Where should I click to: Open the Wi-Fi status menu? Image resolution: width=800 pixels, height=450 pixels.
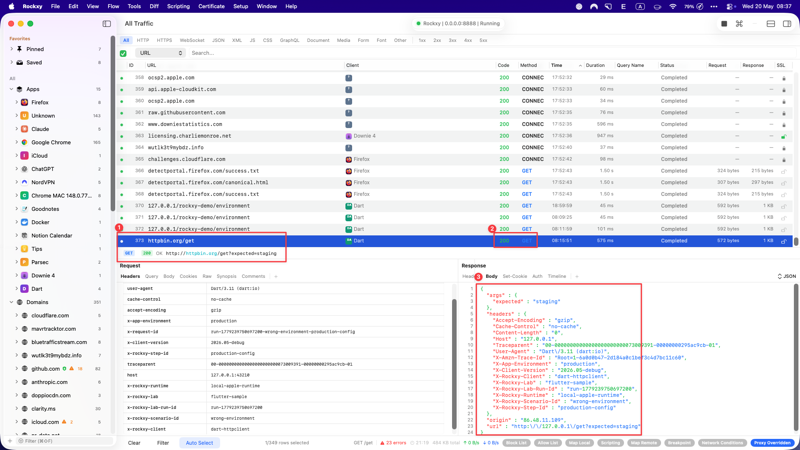click(672, 7)
